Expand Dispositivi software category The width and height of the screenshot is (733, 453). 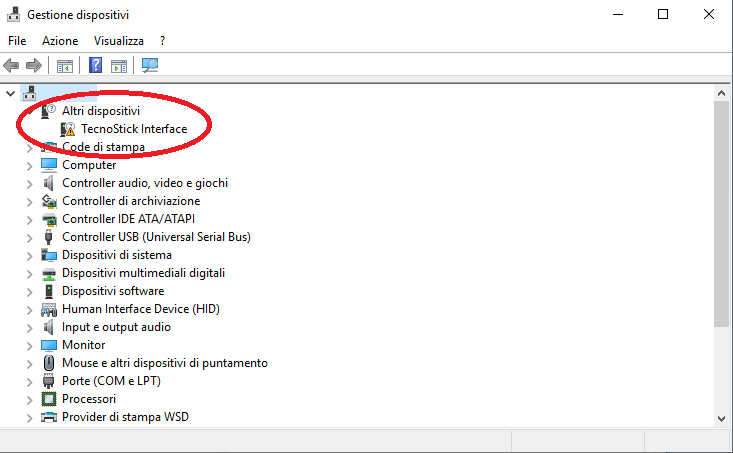click(x=29, y=292)
